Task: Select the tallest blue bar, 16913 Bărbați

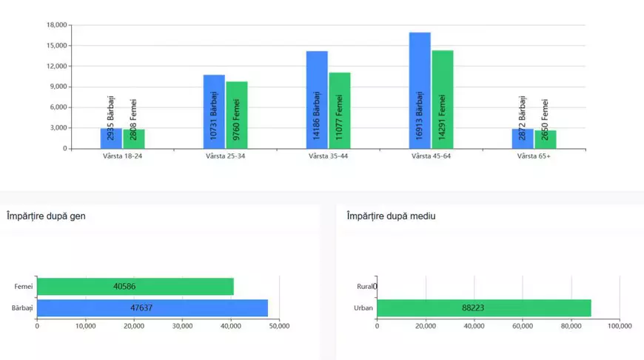Action: tap(420, 90)
